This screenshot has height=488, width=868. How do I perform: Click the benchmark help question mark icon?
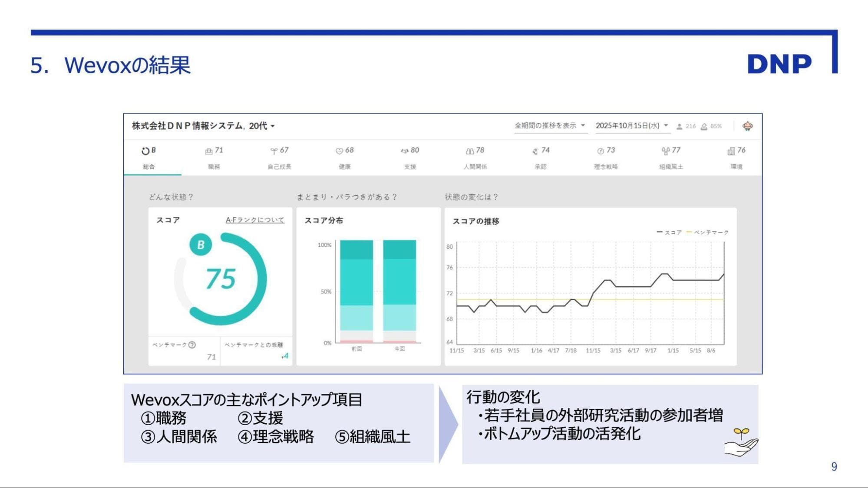click(192, 345)
